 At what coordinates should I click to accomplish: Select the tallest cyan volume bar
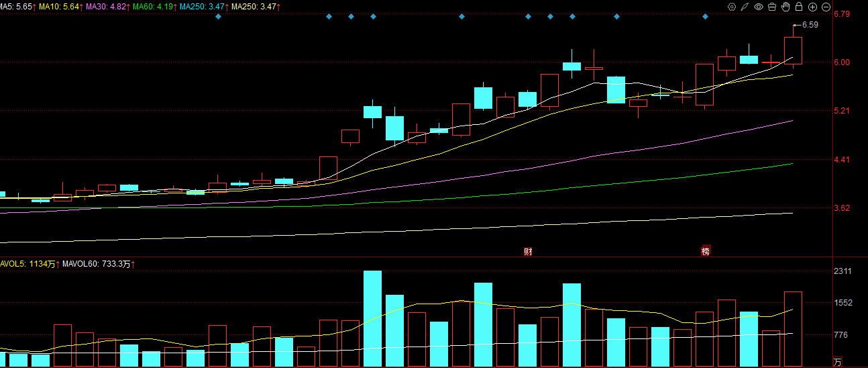click(x=372, y=319)
